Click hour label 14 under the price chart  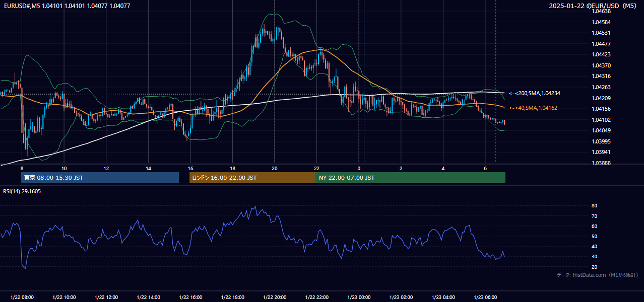coord(148,168)
